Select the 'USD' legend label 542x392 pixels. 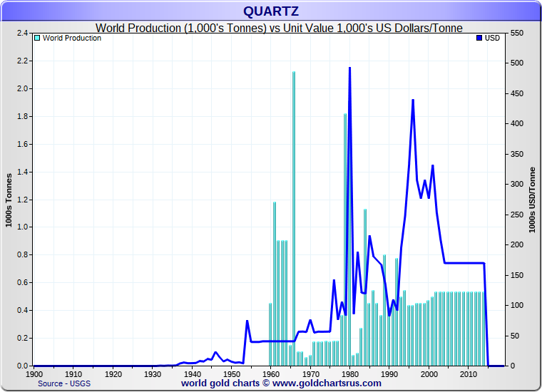click(492, 38)
